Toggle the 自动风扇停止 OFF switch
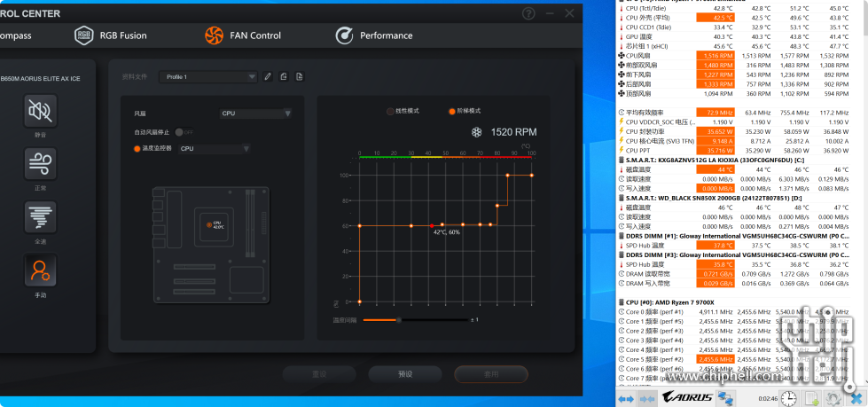Screen dimensions: 868x407 click(x=184, y=132)
